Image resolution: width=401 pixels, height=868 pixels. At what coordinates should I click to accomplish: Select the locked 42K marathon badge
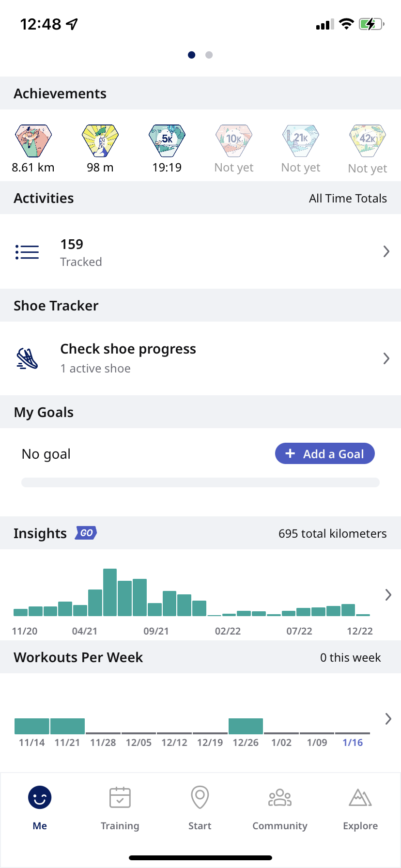click(368, 140)
